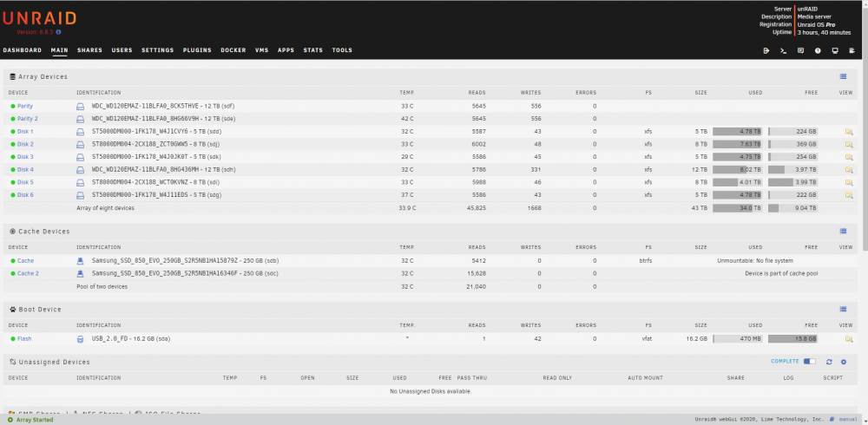The image size is (868, 425).
Task: Click the help info icon in header
Action: (x=818, y=50)
